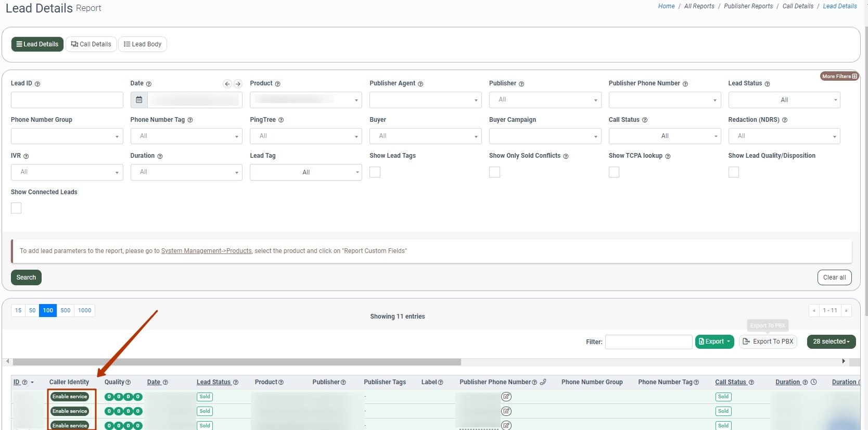
Task: Open the 28 selected columns dropdown
Action: (831, 342)
